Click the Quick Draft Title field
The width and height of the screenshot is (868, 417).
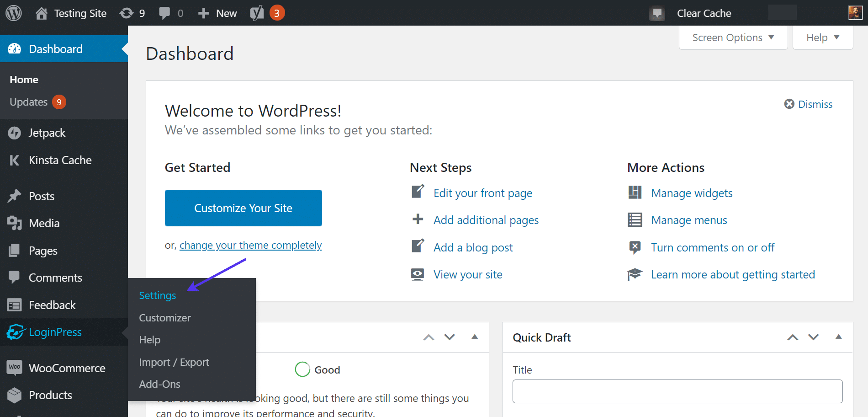(677, 391)
